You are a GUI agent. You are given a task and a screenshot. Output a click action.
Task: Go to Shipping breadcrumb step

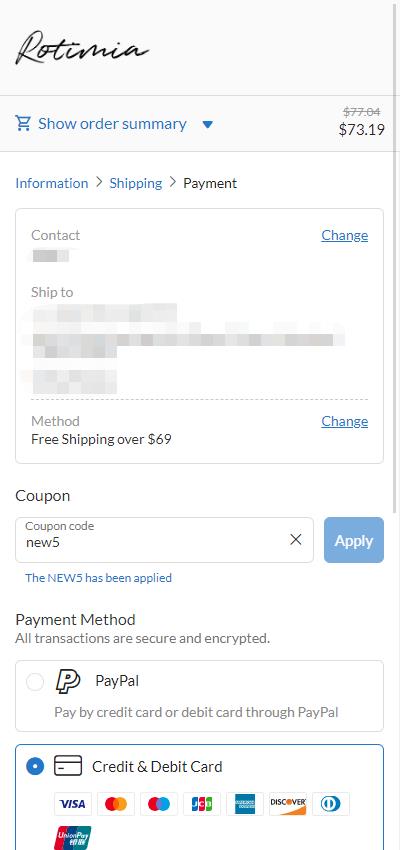(x=136, y=183)
